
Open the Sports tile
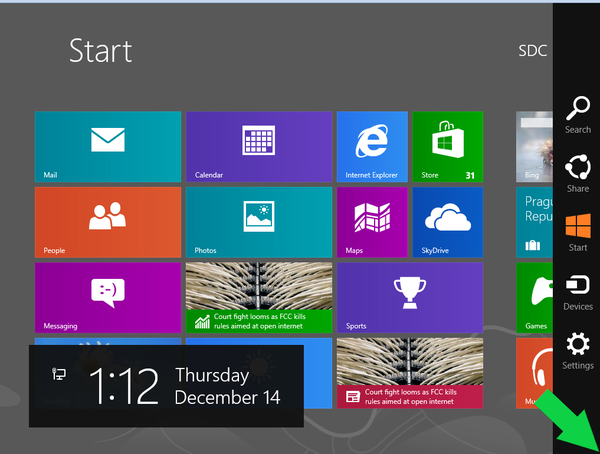tap(410, 297)
